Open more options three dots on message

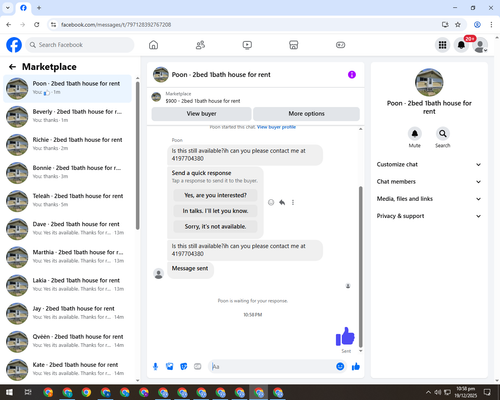[293, 202]
